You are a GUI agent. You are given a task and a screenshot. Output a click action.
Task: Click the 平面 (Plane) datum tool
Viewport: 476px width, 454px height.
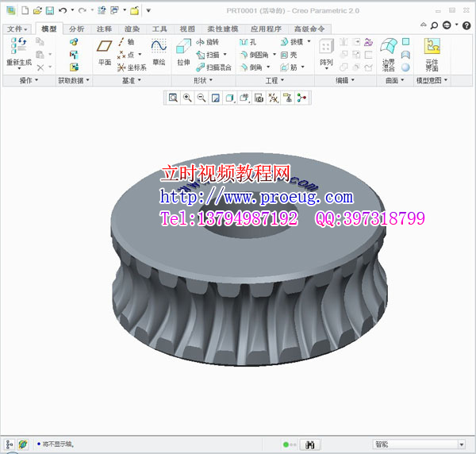(x=105, y=52)
